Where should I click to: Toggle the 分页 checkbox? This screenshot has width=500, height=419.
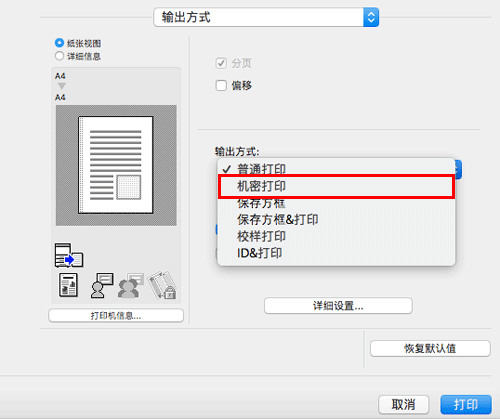click(221, 63)
